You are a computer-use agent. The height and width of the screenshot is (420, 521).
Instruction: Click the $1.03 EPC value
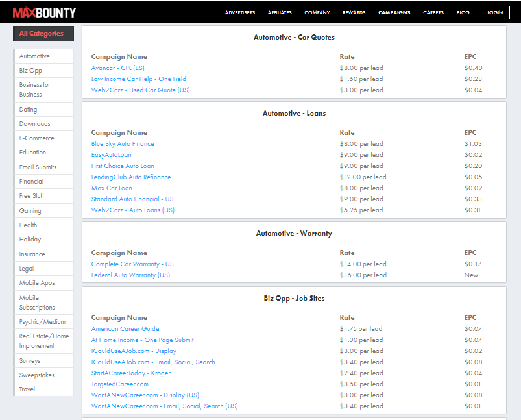click(x=473, y=144)
